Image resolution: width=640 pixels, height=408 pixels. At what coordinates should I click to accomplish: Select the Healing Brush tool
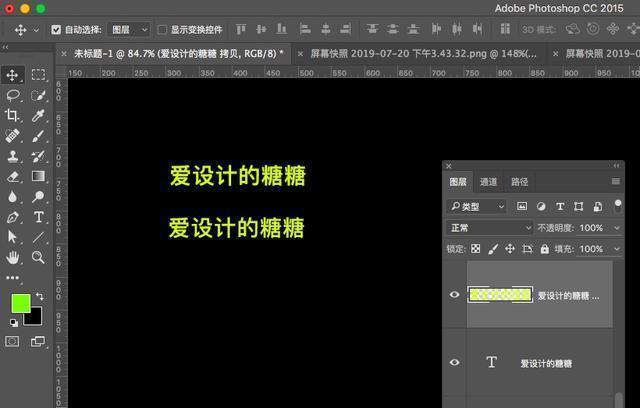[12, 135]
